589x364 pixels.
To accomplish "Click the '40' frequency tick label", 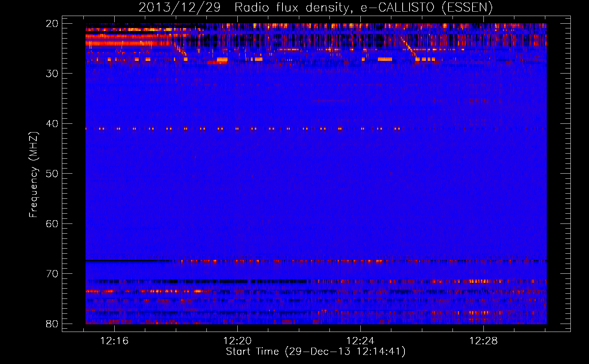I will point(52,124).
